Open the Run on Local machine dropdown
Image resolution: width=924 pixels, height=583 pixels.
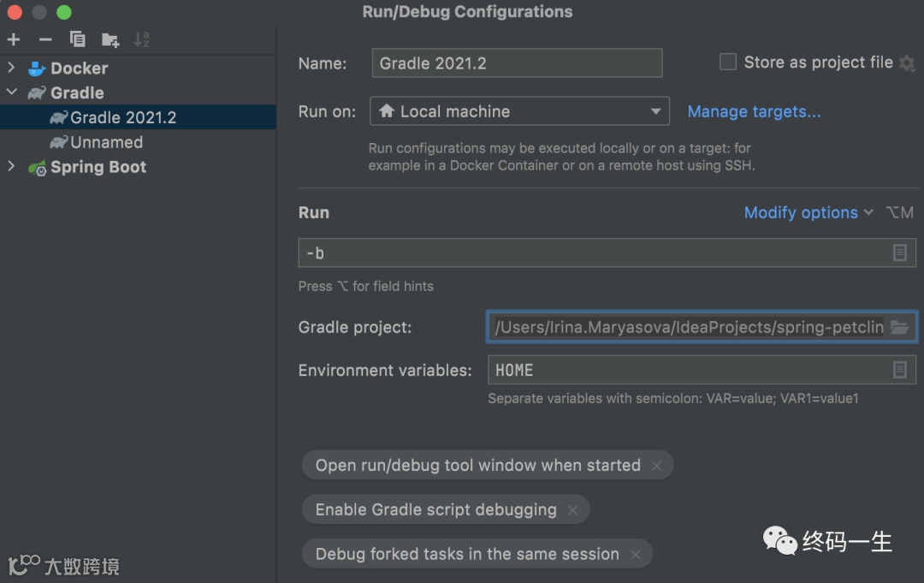coord(519,111)
